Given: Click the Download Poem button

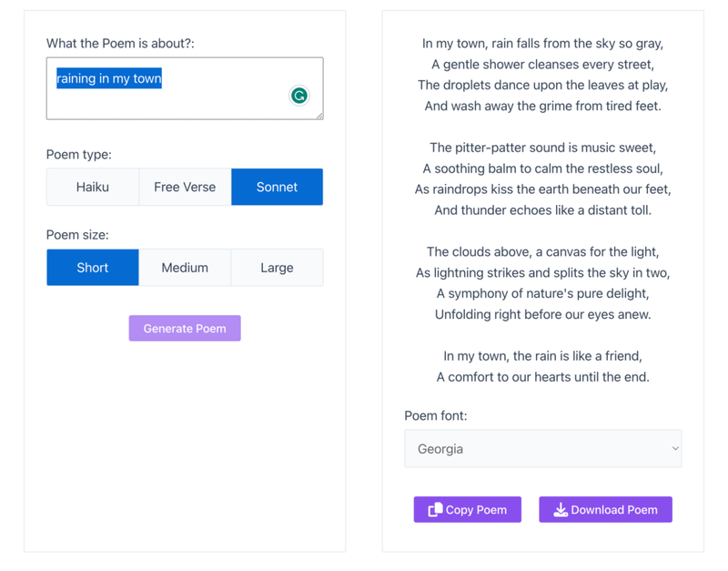Looking at the screenshot, I should coord(605,510).
